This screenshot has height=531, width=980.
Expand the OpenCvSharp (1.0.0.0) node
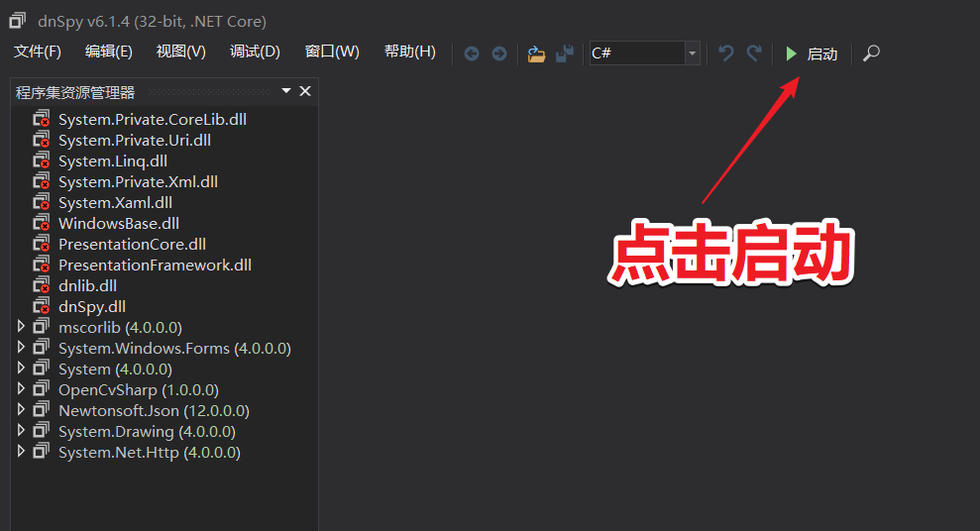pos(21,388)
